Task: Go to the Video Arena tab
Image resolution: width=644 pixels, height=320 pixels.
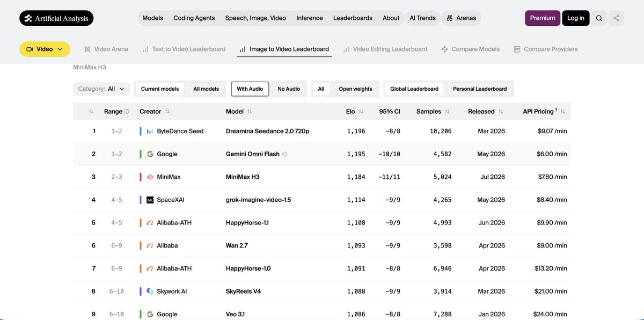Action: pos(106,49)
